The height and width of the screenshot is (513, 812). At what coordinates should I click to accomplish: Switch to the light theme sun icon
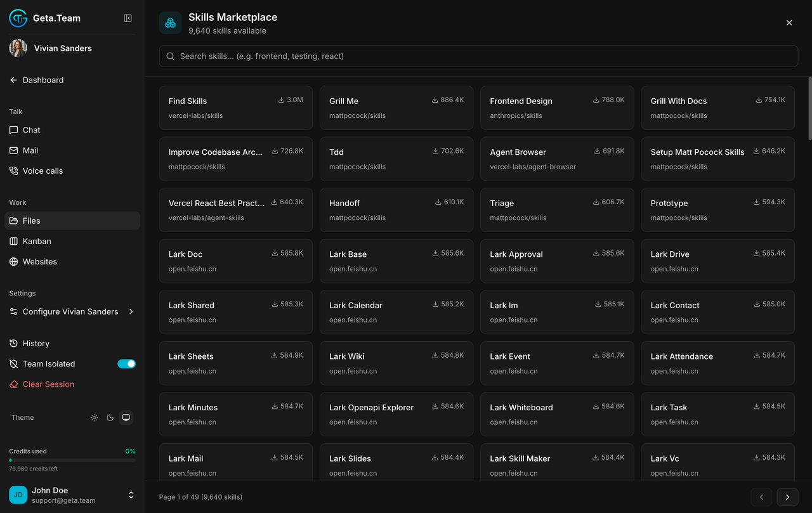click(95, 418)
